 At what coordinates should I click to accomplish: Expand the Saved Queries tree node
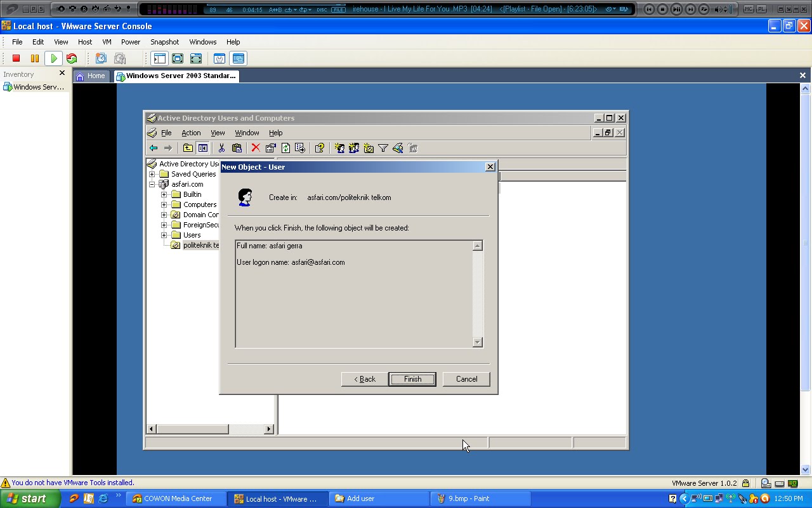pyautogui.click(x=152, y=174)
